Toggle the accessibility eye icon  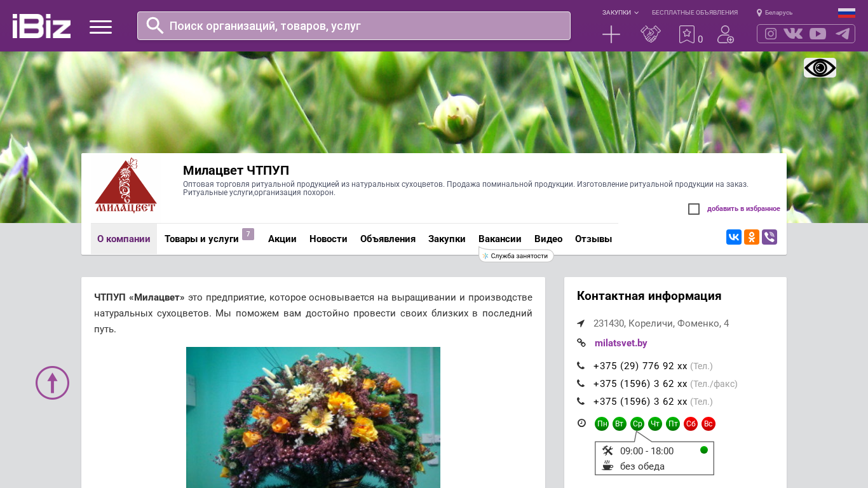click(820, 67)
